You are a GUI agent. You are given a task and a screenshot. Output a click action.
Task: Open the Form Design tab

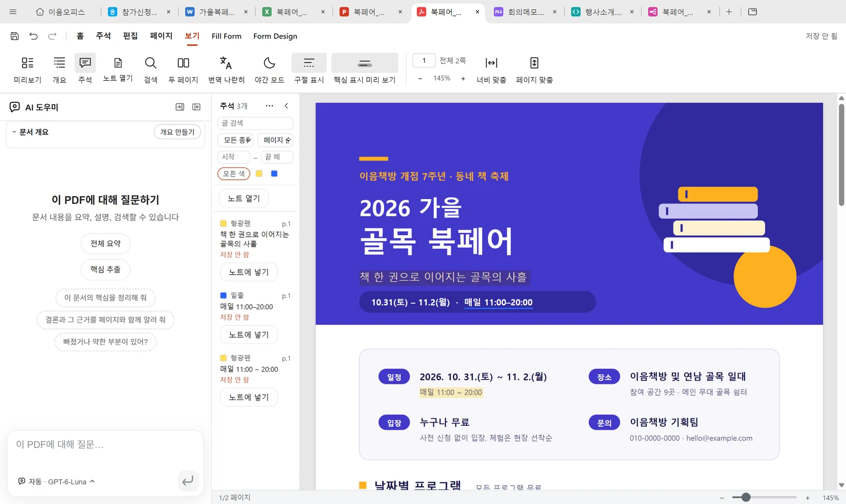(275, 36)
